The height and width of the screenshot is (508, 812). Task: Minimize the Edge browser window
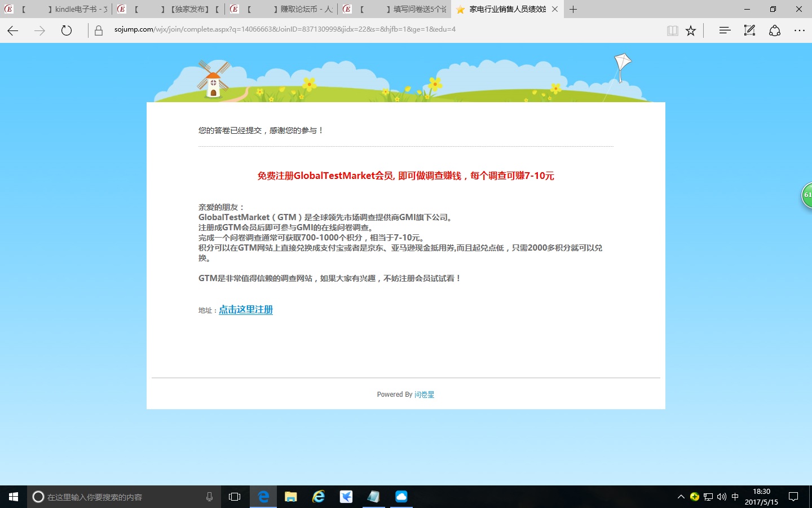[747, 9]
